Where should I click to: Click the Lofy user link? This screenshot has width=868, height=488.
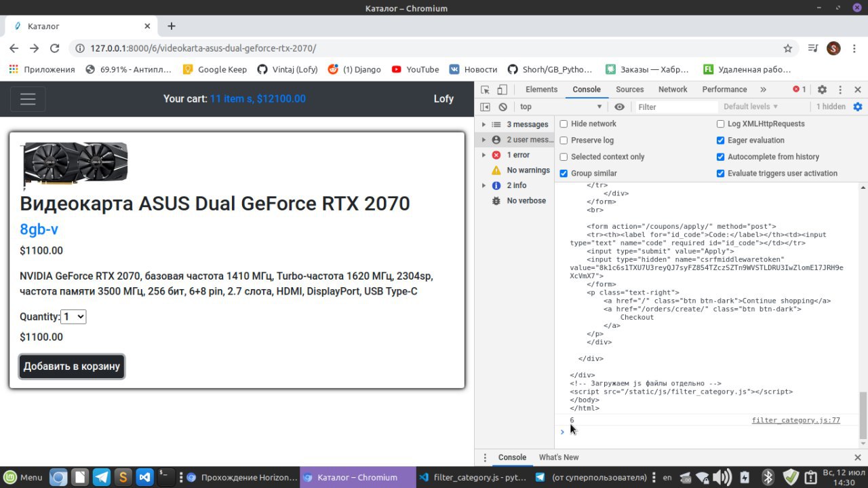[x=443, y=99]
